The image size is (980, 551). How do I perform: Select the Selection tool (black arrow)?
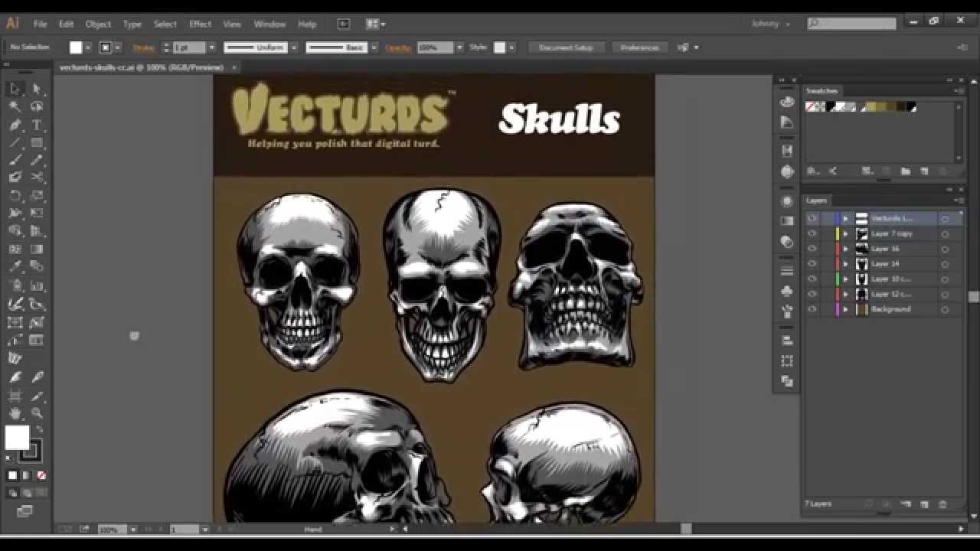click(15, 89)
